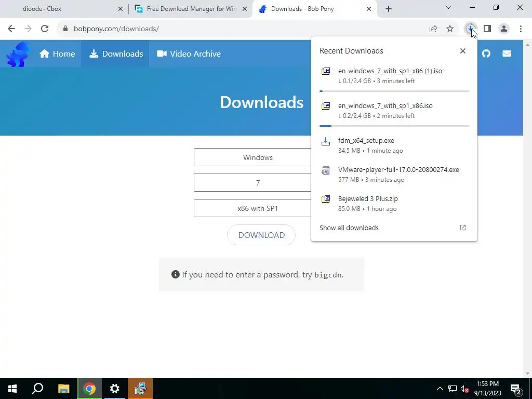Click the Bejeweled 3 Plus.zip file icon
The width and height of the screenshot is (532, 399).
326,199
